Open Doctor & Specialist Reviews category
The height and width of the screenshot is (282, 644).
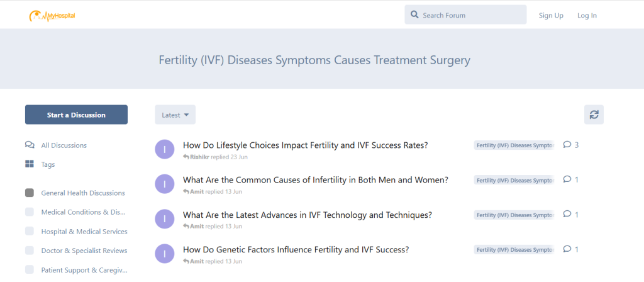[x=84, y=251]
